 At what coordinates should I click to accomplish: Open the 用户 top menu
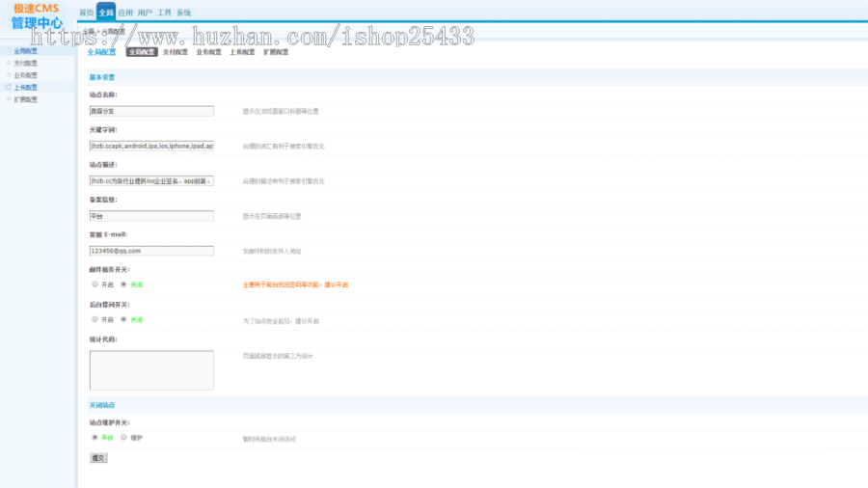coord(145,13)
